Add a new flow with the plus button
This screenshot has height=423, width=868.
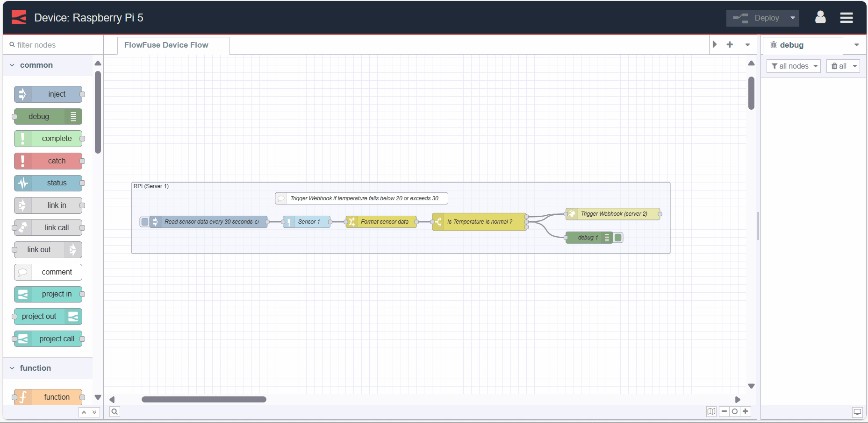730,44
